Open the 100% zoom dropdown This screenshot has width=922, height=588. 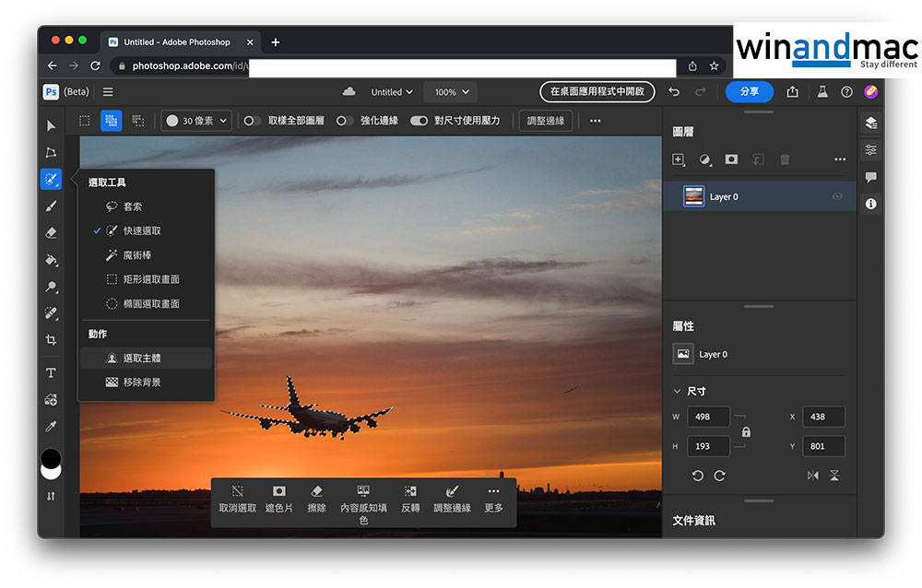(451, 92)
